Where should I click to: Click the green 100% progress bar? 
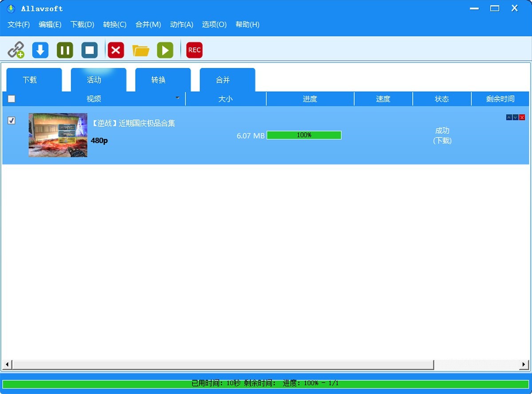[x=304, y=135]
